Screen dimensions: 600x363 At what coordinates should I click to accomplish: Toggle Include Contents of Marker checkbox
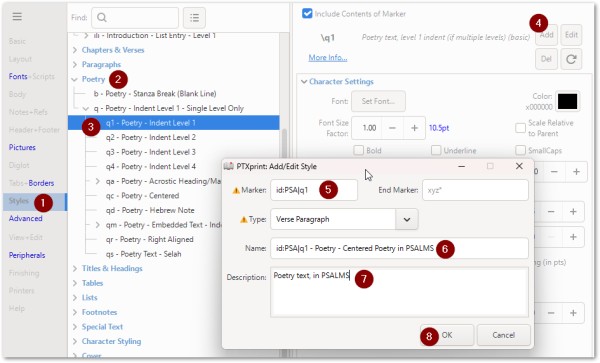[x=307, y=14]
